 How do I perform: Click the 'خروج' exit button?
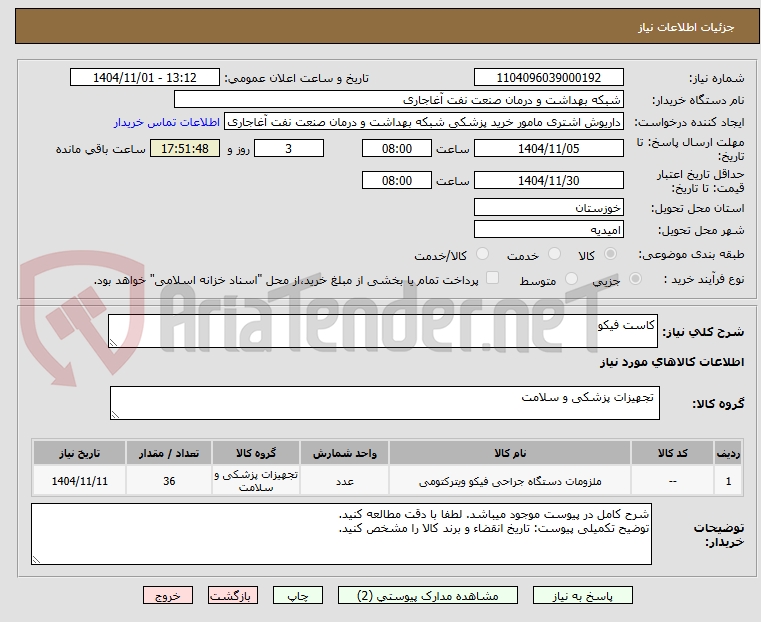tap(168, 595)
